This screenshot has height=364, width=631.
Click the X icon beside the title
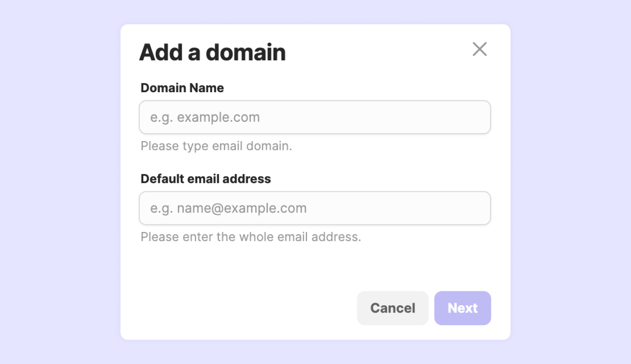pyautogui.click(x=480, y=49)
